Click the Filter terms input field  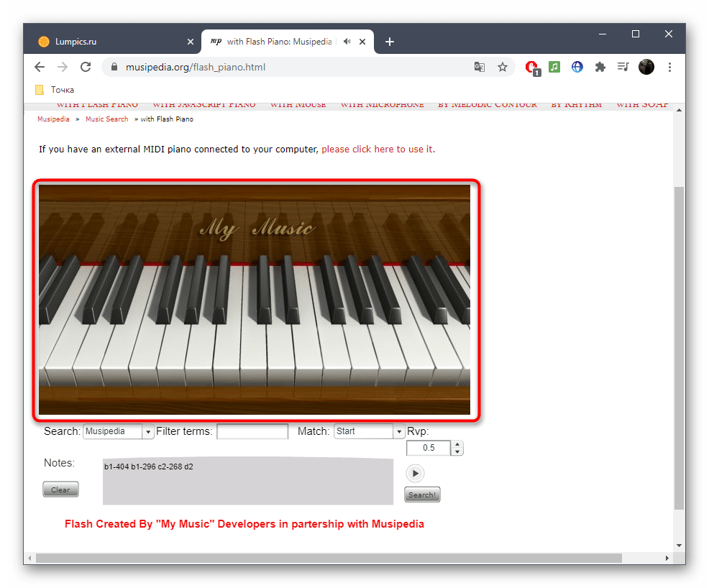click(x=252, y=432)
